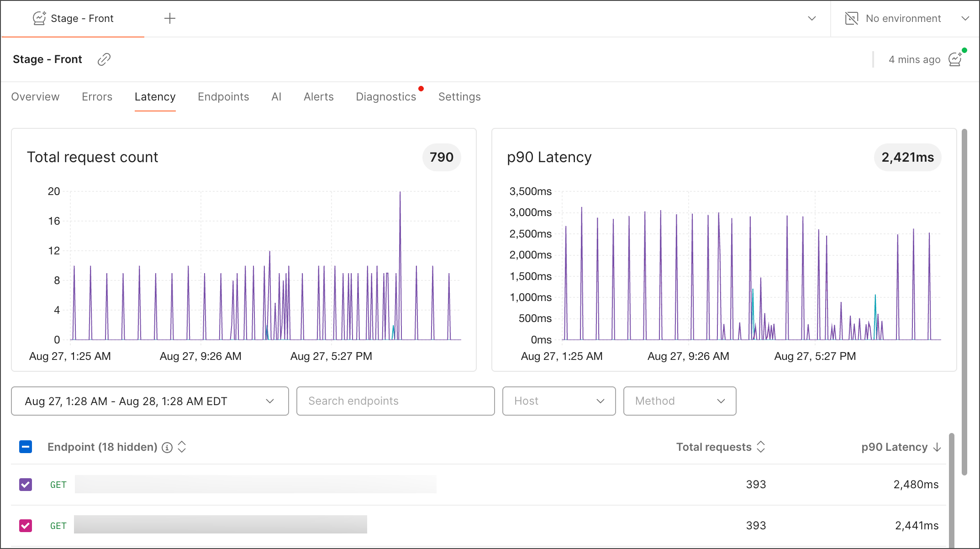Open the Settings tab

[x=459, y=97]
